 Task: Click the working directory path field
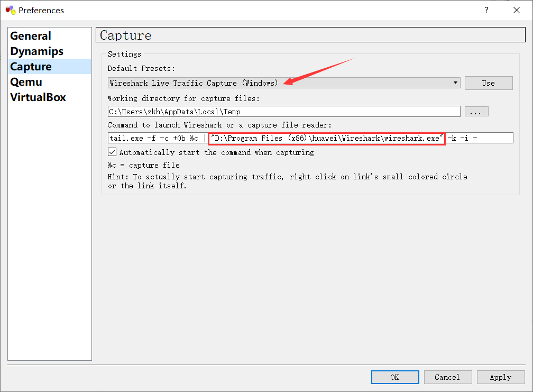point(283,112)
